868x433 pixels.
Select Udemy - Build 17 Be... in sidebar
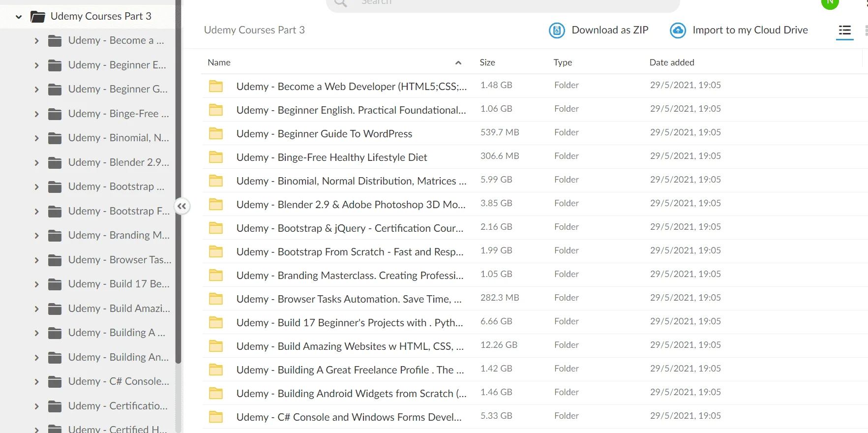pos(119,284)
